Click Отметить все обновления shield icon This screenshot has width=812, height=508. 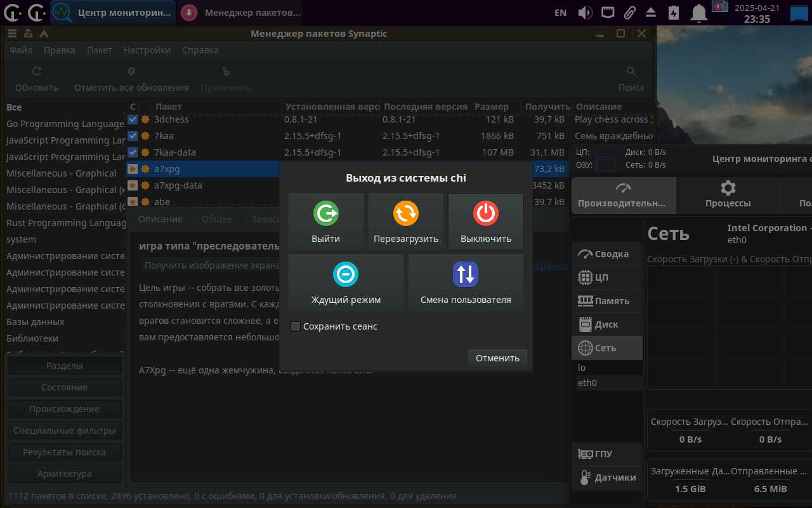[131, 72]
